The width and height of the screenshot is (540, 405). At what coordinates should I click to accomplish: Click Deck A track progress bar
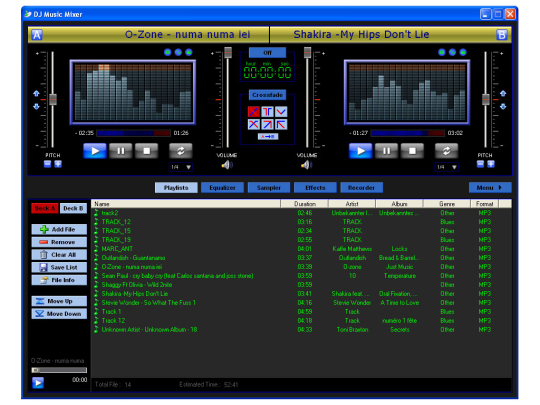(134, 133)
